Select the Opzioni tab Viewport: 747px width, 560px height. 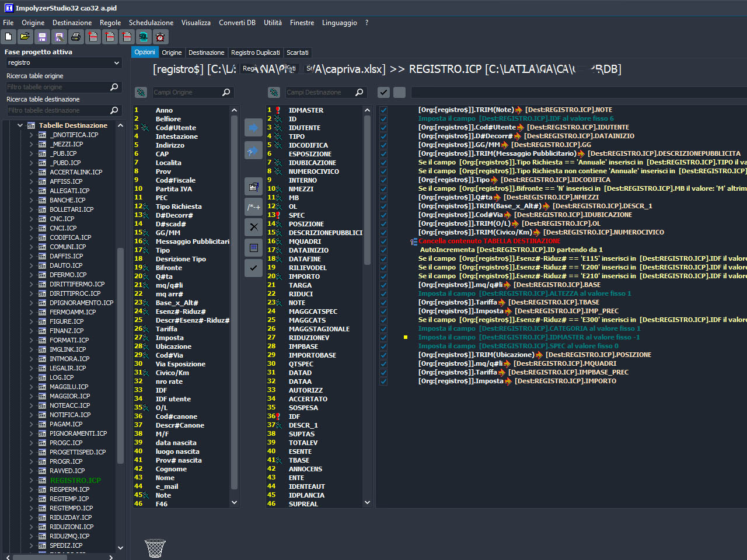pos(145,52)
